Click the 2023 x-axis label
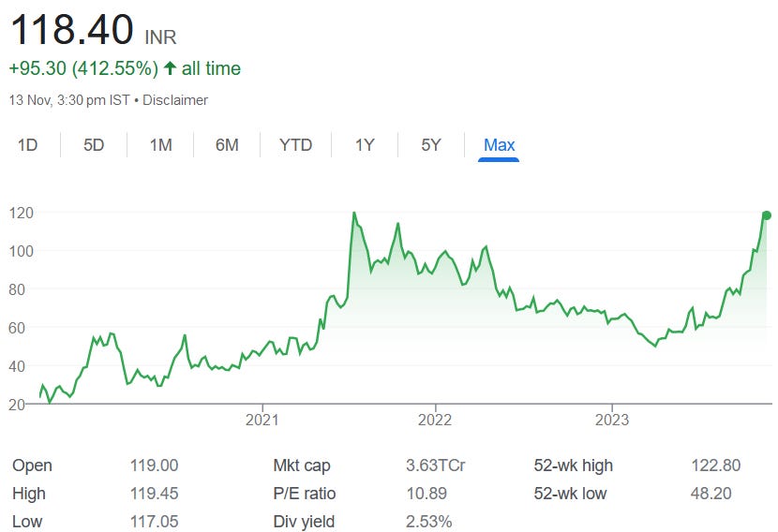 tap(612, 420)
